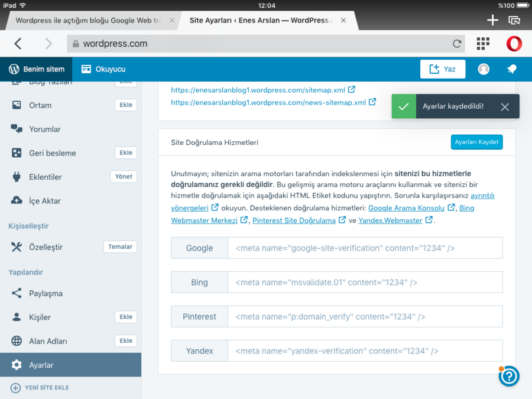Show the tab overview icon
This screenshot has height=399, width=532.
coord(514,20)
